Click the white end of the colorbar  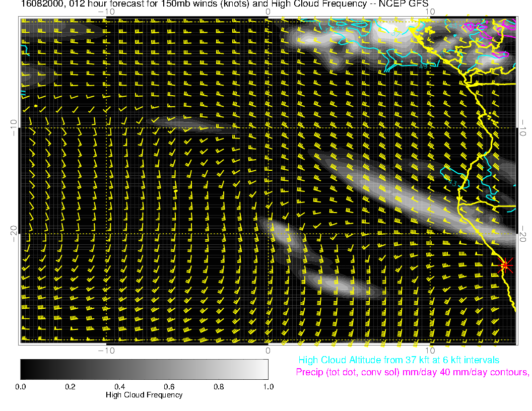tap(263, 369)
